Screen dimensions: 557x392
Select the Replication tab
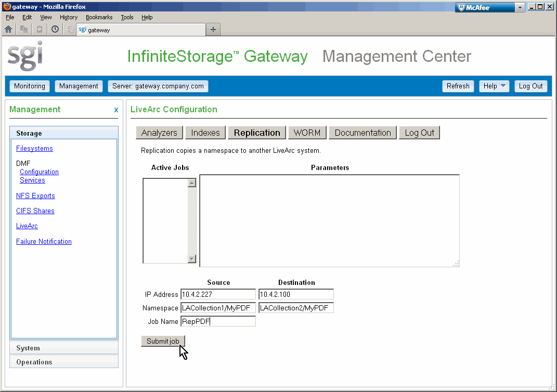257,133
